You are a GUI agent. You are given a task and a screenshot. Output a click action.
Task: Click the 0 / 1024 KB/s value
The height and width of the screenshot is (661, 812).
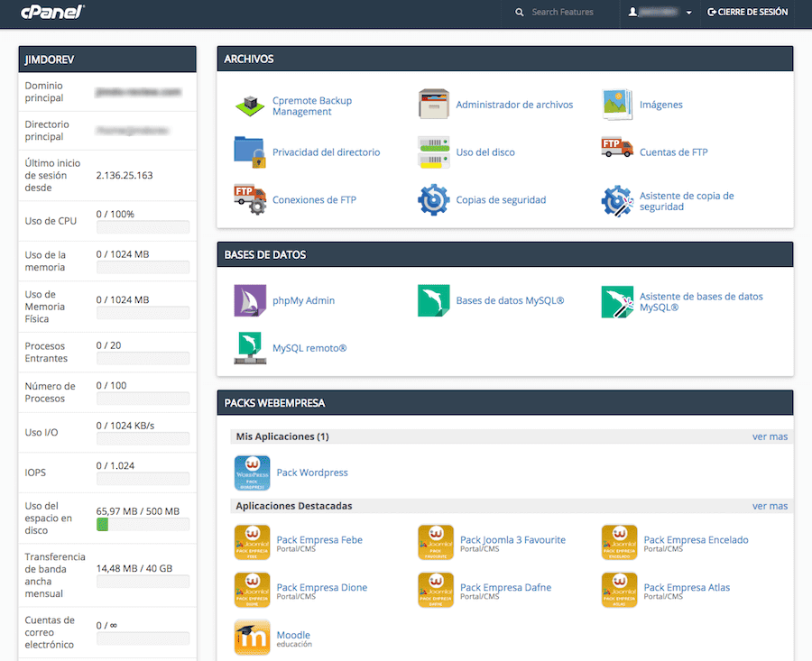click(125, 426)
